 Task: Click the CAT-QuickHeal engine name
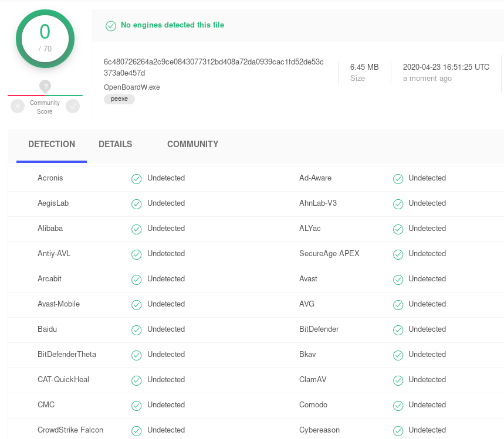pyautogui.click(x=63, y=380)
